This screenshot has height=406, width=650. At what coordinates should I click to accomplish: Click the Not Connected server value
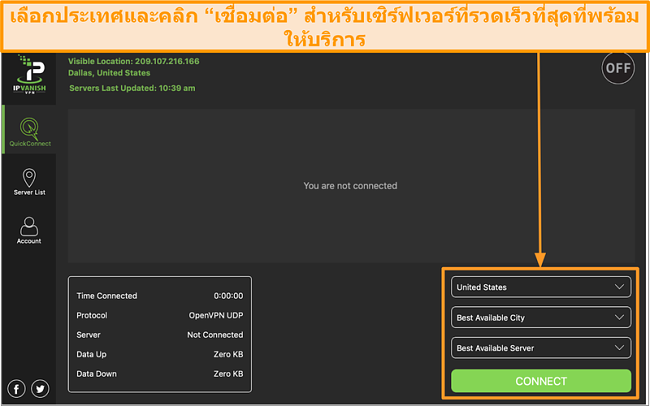point(215,335)
